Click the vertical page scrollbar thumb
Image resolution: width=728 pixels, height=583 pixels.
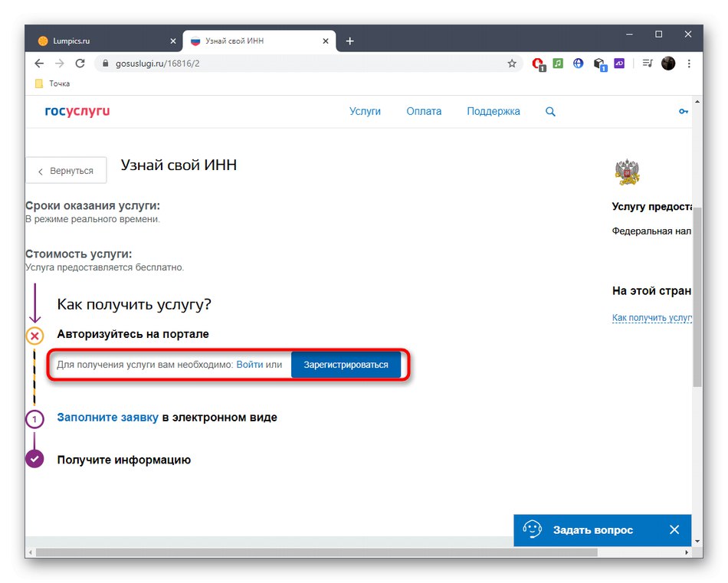(x=697, y=297)
